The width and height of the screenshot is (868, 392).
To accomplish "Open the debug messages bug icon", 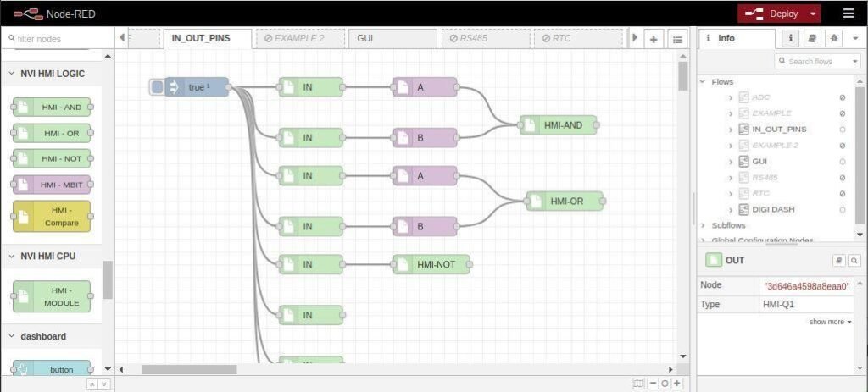I will 834,39.
